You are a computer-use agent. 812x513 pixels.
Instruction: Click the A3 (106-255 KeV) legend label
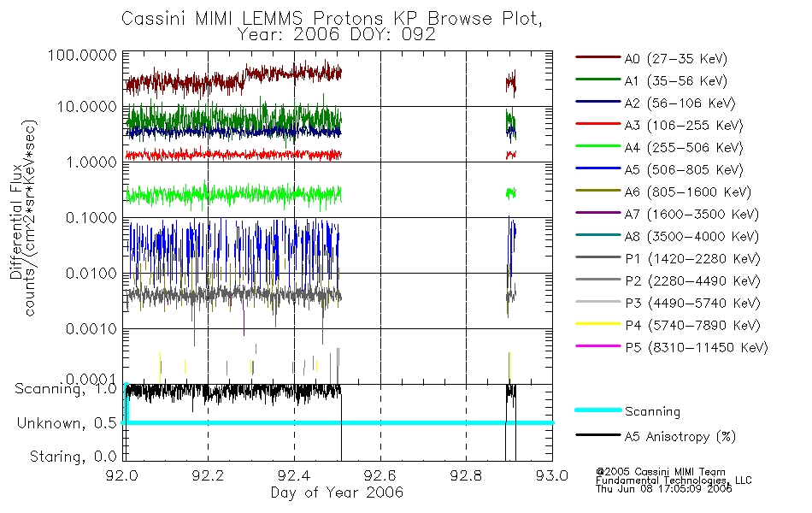click(684, 126)
